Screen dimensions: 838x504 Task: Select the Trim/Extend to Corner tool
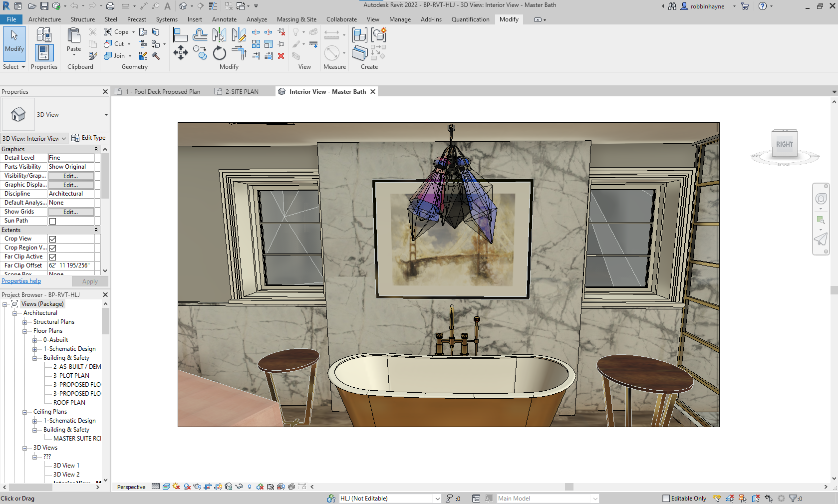(x=239, y=53)
